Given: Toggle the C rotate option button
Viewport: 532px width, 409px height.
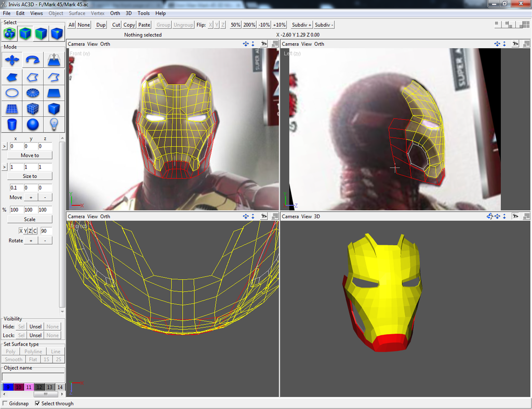Looking at the screenshot, I should (x=35, y=231).
